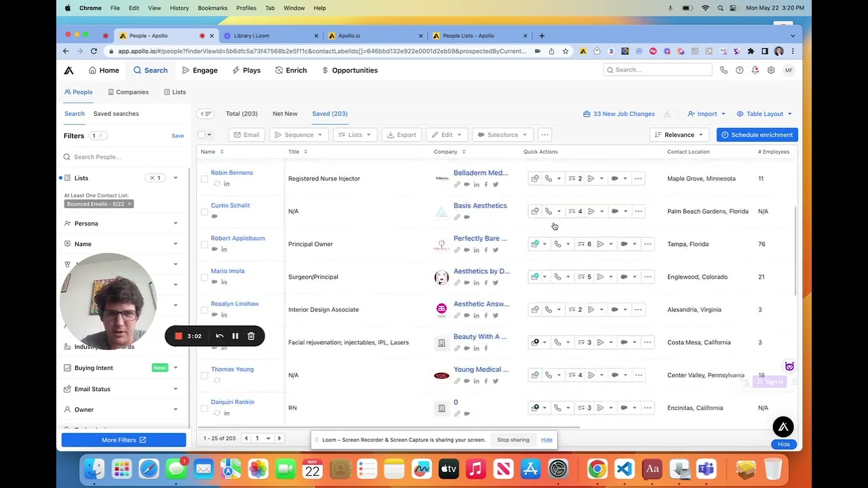The image size is (868, 488).
Task: Go to Enrich in top navigation
Action: point(290,70)
